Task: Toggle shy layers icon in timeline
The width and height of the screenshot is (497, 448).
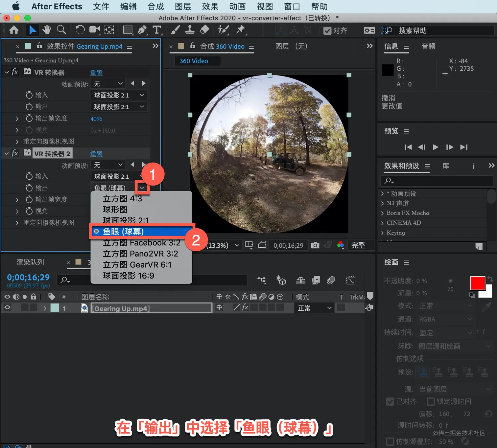Action: pos(300,280)
